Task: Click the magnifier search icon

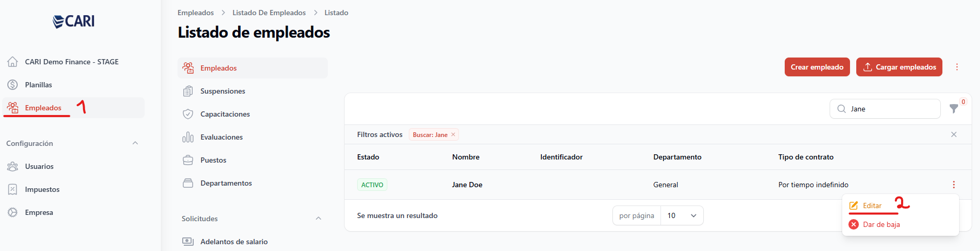Action: (842, 109)
